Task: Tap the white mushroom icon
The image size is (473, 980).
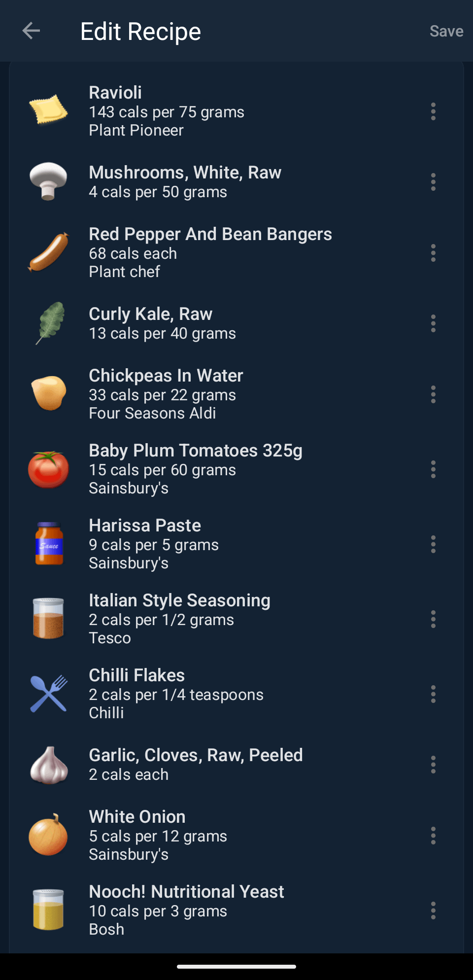Action: click(48, 181)
